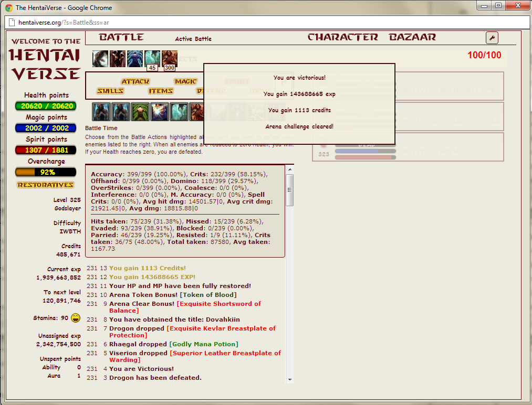Screen dimensions: 532x405
Task: Click the status effect icon marked 300
Action: (x=169, y=59)
